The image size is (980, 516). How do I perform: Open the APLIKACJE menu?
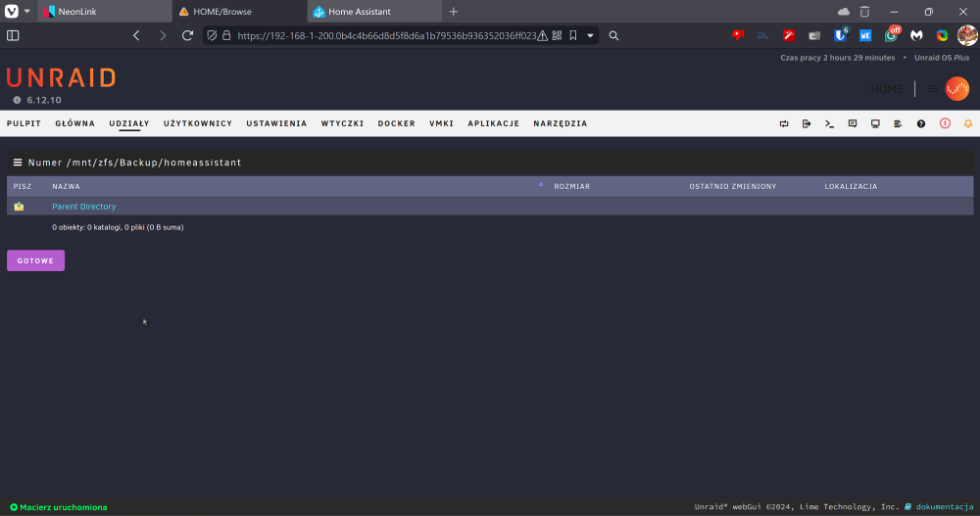494,123
